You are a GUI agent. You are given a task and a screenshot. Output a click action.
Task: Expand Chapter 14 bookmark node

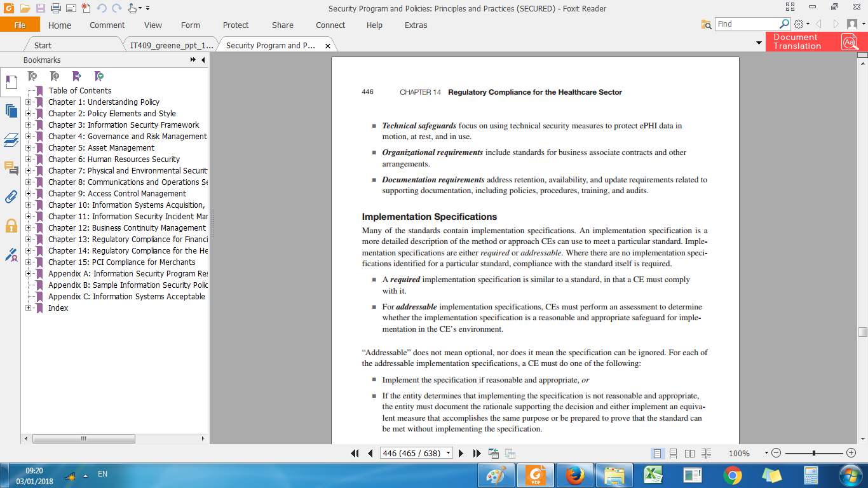coord(29,251)
